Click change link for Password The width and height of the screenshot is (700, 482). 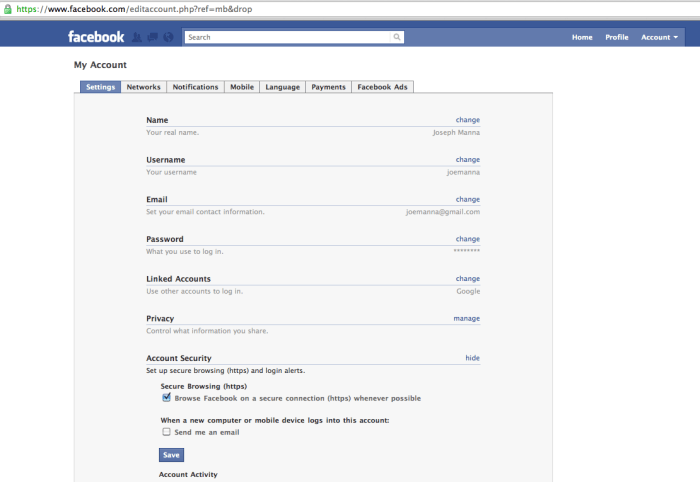[467, 239]
